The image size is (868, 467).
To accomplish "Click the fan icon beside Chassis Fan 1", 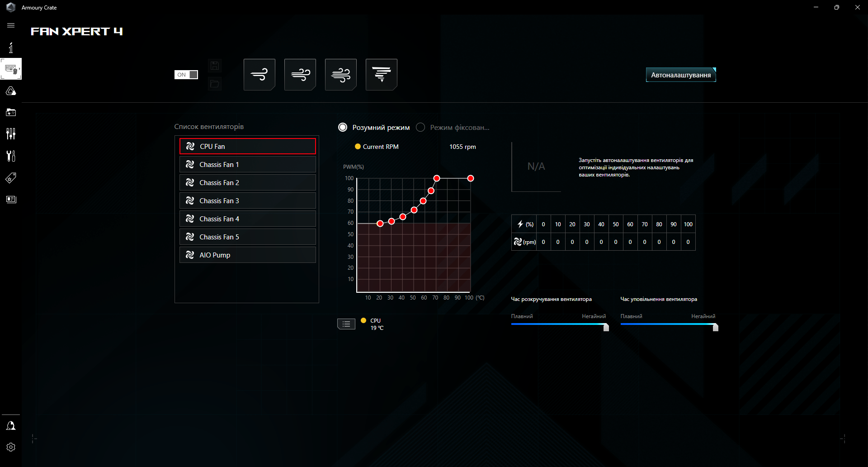I will pyautogui.click(x=190, y=164).
